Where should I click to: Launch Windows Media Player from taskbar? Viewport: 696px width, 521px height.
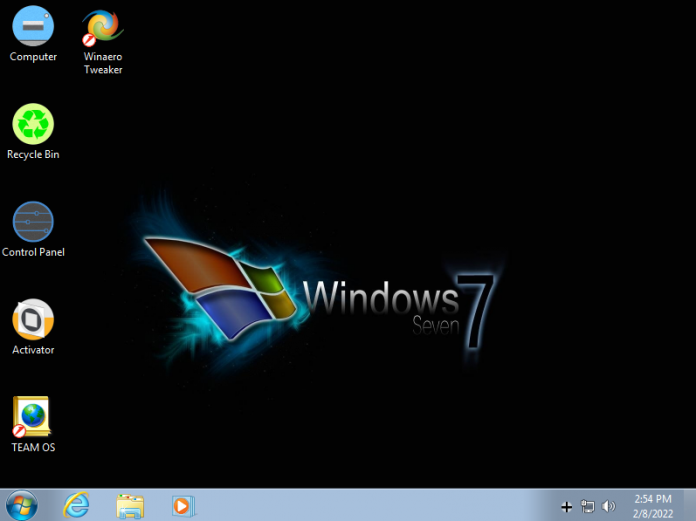pos(183,506)
